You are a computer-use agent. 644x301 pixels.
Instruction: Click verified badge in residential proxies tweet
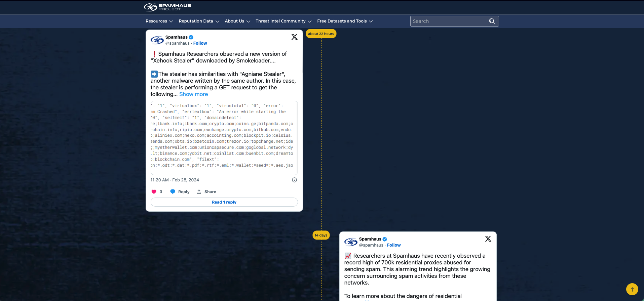tap(385, 239)
